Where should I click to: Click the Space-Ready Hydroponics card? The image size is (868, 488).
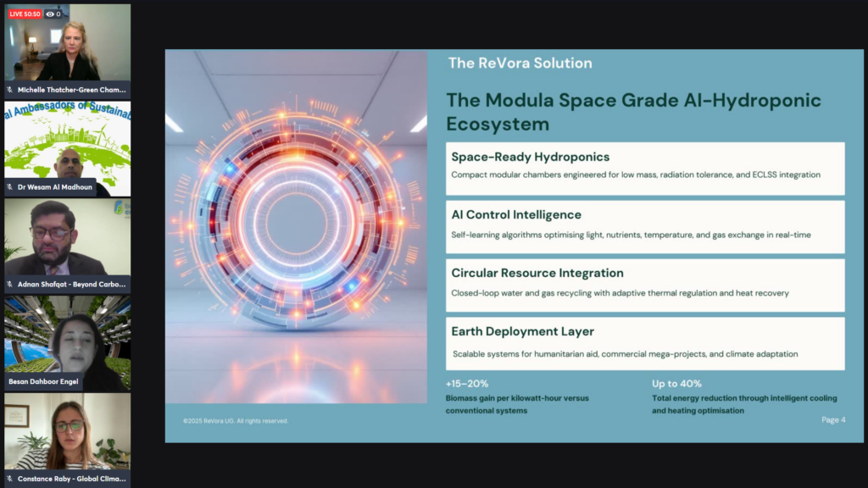coord(645,168)
